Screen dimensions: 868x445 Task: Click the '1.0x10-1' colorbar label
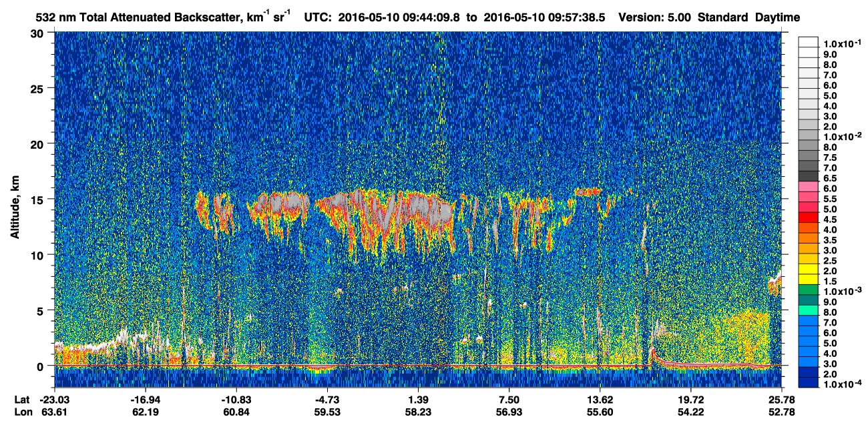[842, 43]
